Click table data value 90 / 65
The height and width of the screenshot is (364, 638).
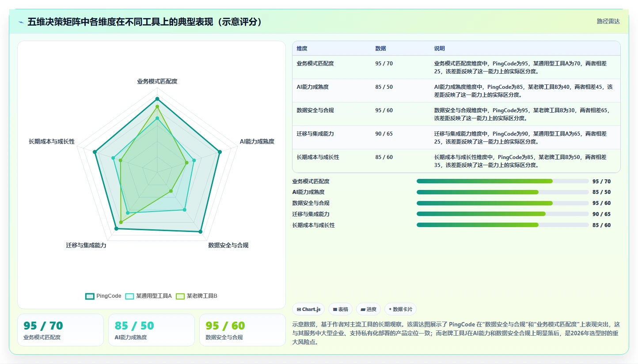click(x=384, y=134)
